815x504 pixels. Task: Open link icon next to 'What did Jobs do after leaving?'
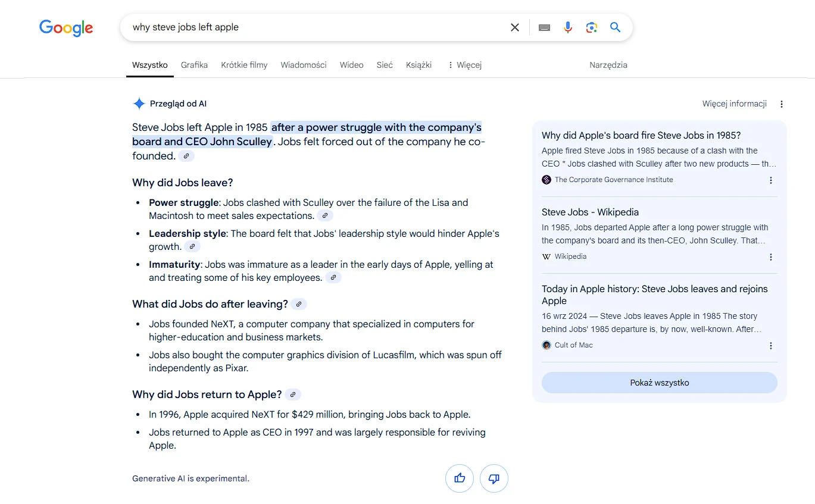[299, 304]
